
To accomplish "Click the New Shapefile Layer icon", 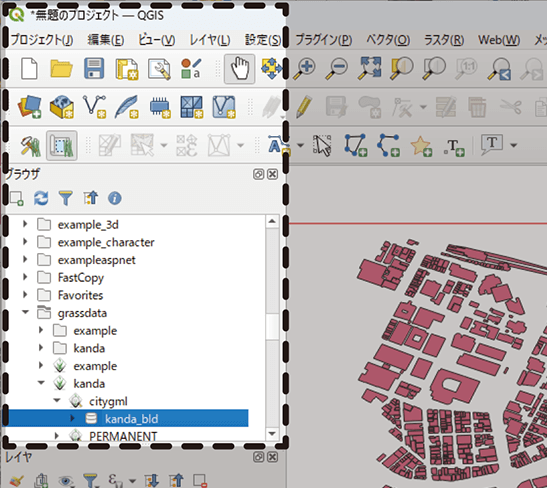I will tap(95, 107).
